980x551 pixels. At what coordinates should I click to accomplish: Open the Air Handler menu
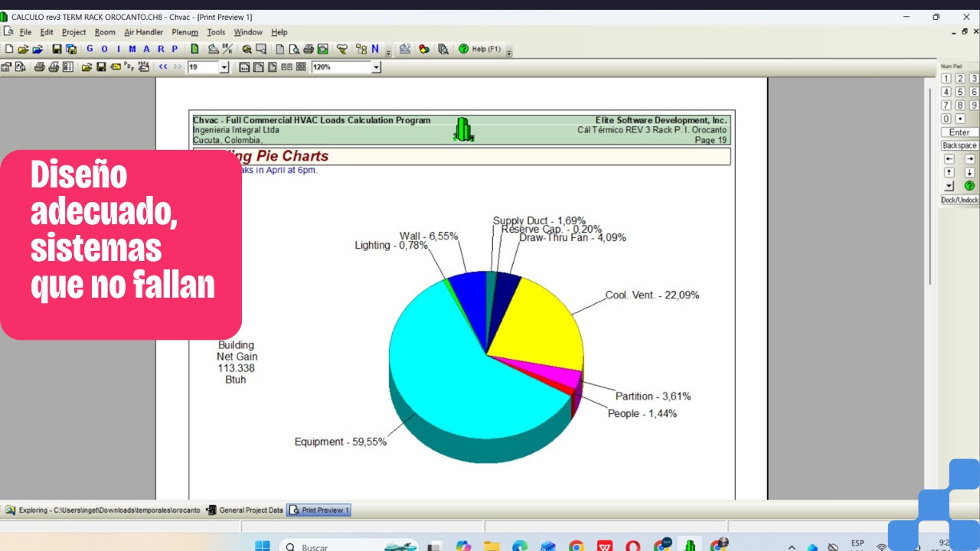[143, 32]
